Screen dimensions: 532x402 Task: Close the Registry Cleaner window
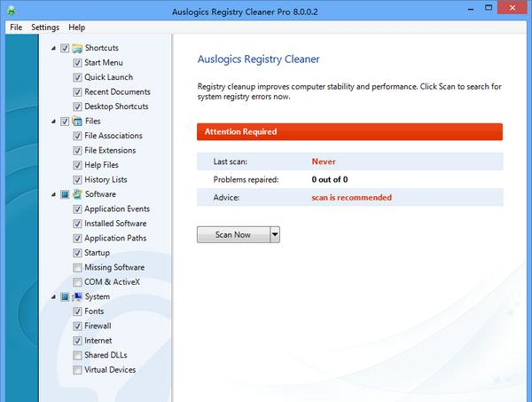pyautogui.click(x=512, y=7)
